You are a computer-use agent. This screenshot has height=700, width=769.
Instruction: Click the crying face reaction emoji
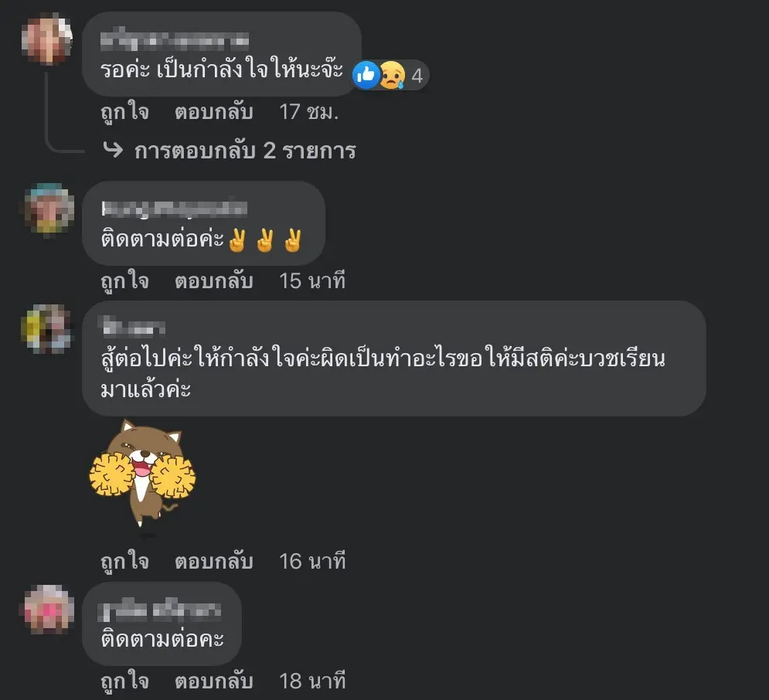coord(393,75)
